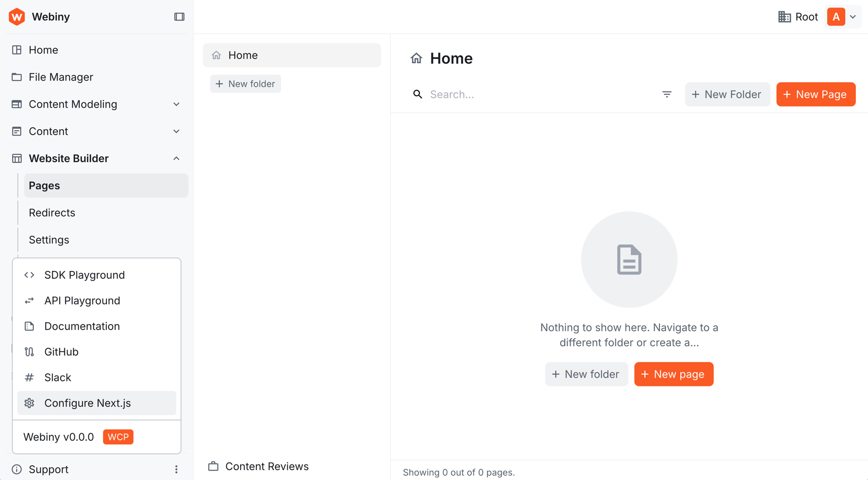
Task: Click the Slack icon in the popup menu
Action: 29,377
